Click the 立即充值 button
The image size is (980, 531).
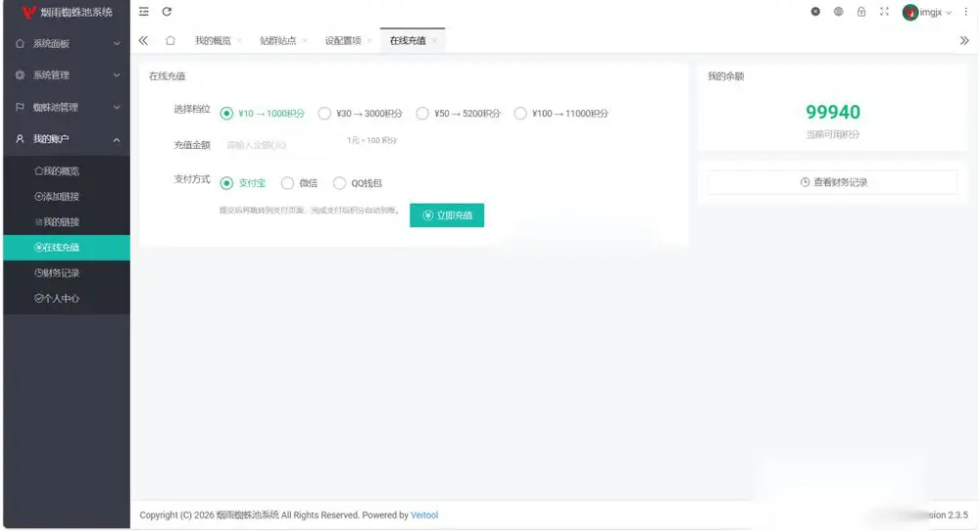[447, 216]
